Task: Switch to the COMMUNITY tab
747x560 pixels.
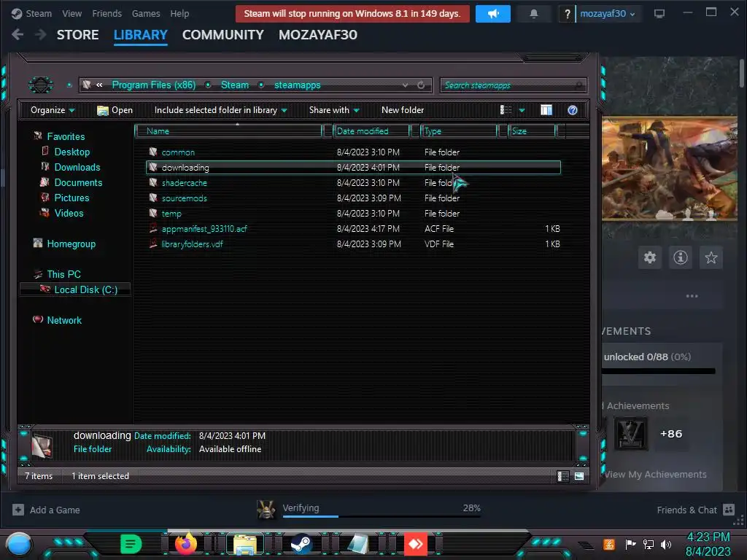Action: pyautogui.click(x=223, y=35)
